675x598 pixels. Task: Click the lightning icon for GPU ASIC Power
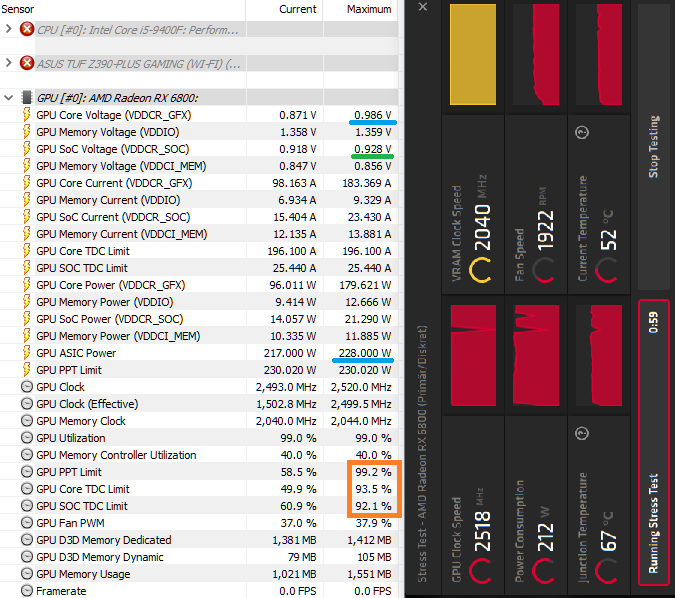(27, 353)
